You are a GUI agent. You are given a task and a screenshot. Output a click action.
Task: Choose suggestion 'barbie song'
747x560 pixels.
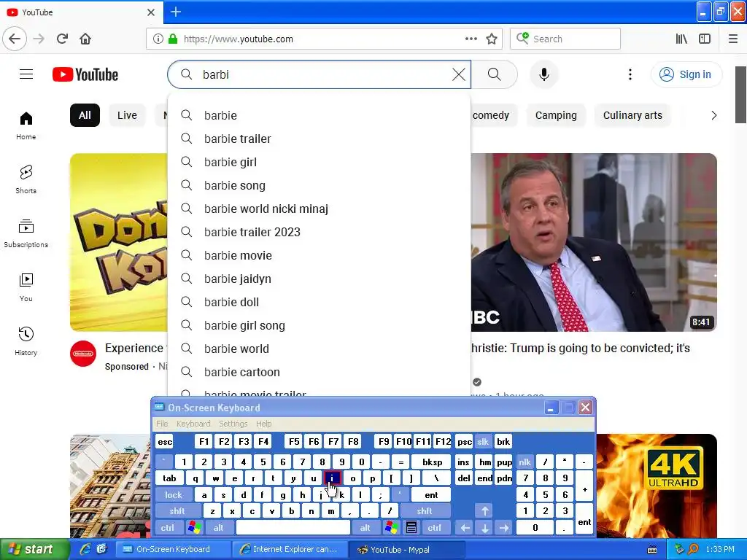[x=320, y=185]
